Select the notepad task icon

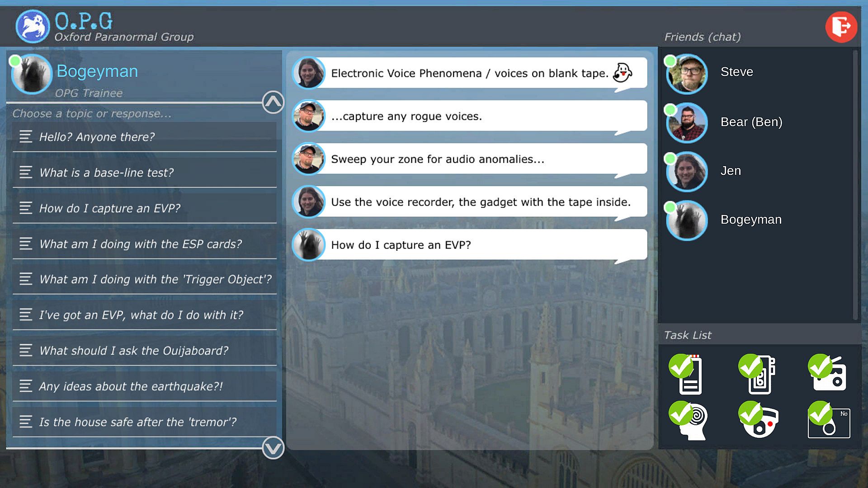(x=687, y=375)
